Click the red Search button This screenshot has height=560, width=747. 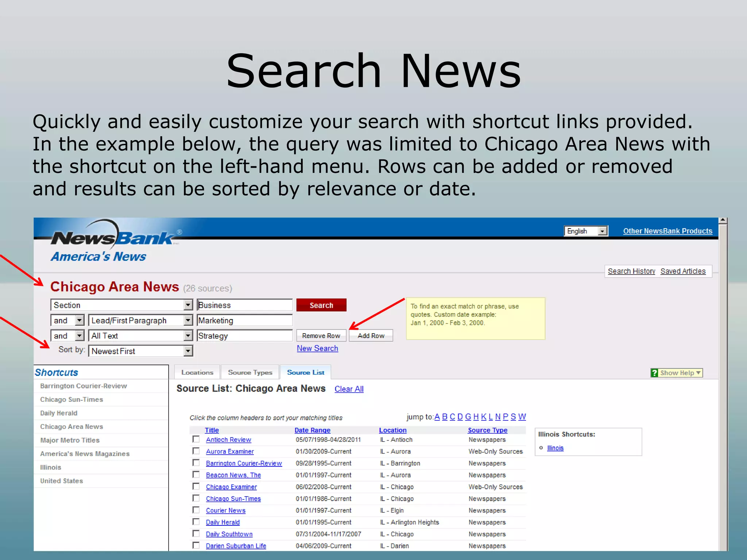point(321,305)
